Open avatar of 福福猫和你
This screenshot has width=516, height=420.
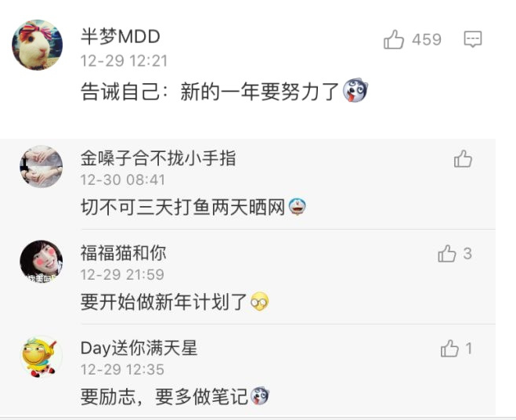pyautogui.click(x=41, y=262)
